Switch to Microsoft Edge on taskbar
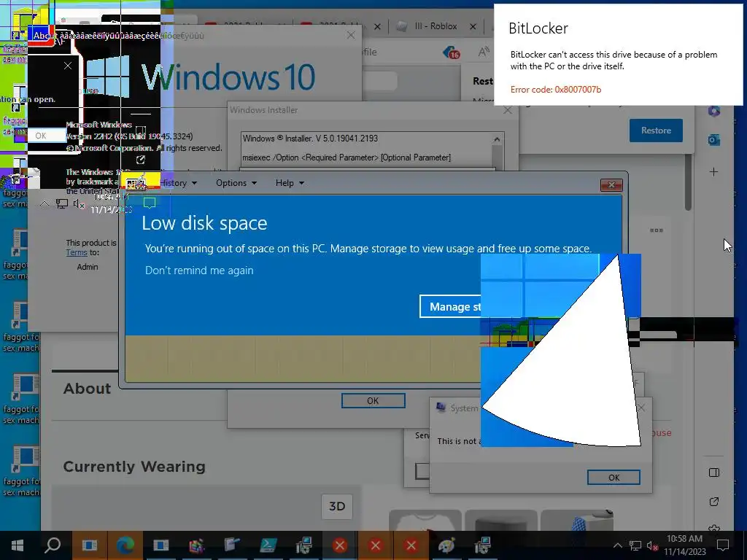The image size is (747, 560). coord(125,545)
